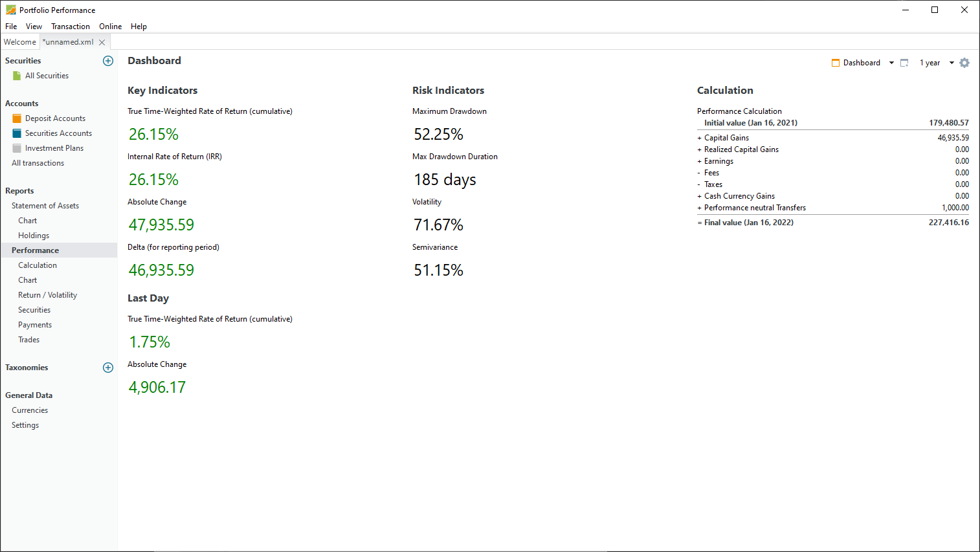Open Calculation under Performance
Image resolution: width=980 pixels, height=552 pixels.
pyautogui.click(x=38, y=265)
